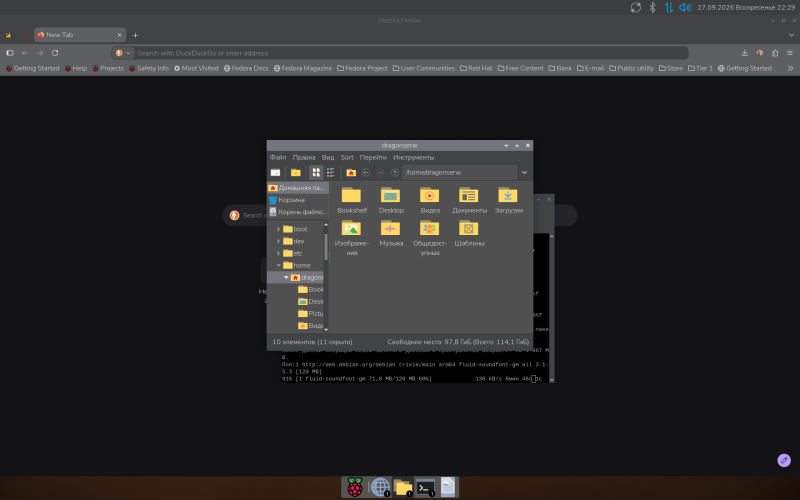This screenshot has width=800, height=500.
Task: Click free space status text 97,8 ГиБ
Action: (458, 342)
